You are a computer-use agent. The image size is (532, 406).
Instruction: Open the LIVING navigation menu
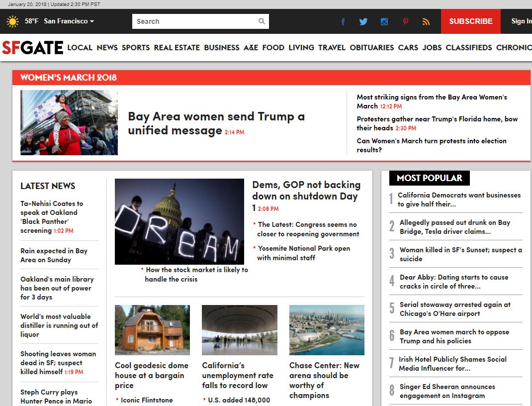(x=301, y=48)
